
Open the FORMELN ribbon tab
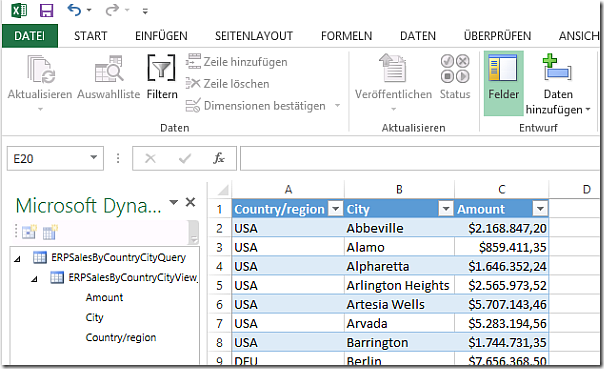click(346, 36)
